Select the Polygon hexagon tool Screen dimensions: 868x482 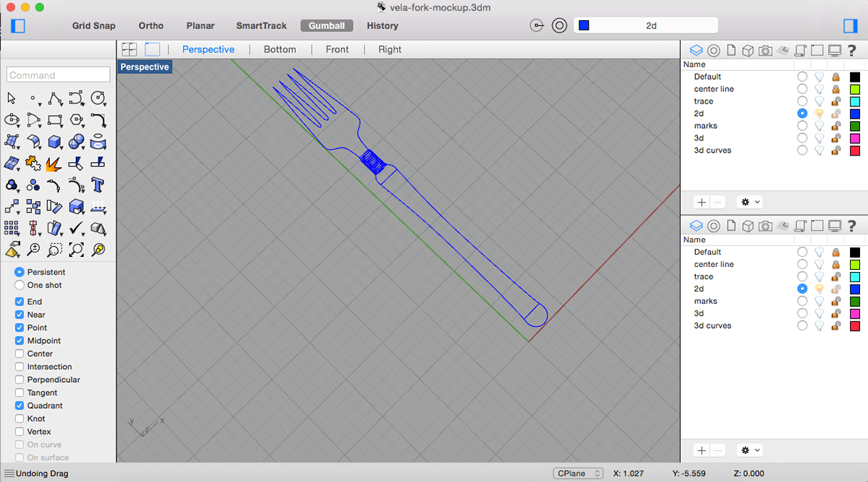pyautogui.click(x=77, y=119)
